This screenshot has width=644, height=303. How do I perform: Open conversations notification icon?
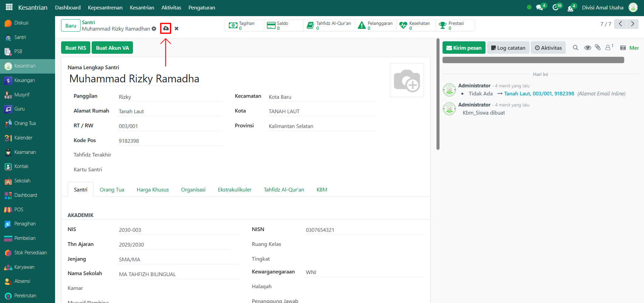coord(540,7)
